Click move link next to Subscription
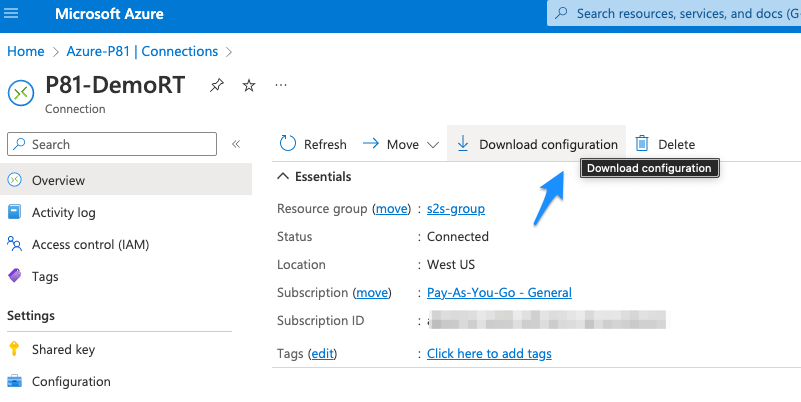 [x=372, y=293]
